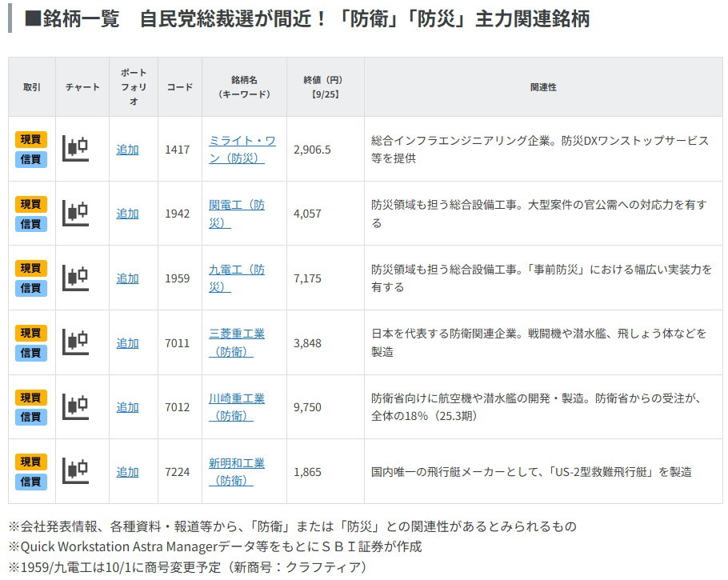Open chart icon for 九電工
Viewport: 728px width, 580px height.
76,278
